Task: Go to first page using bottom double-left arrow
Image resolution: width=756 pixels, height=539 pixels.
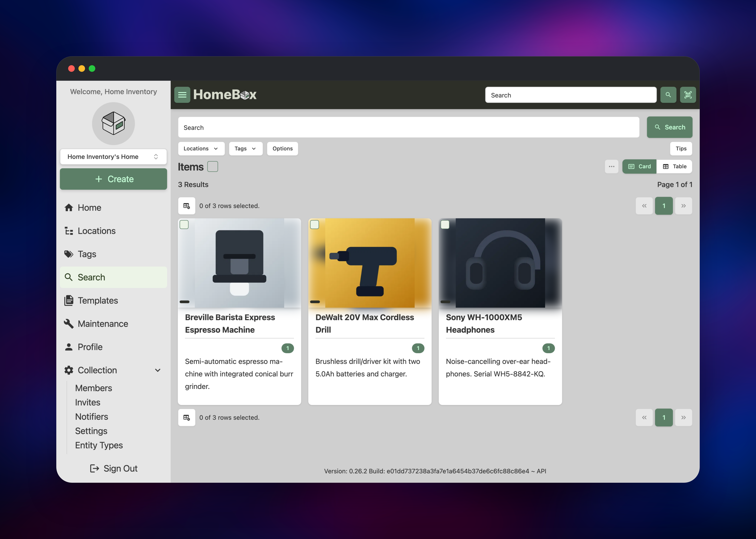Action: click(644, 418)
